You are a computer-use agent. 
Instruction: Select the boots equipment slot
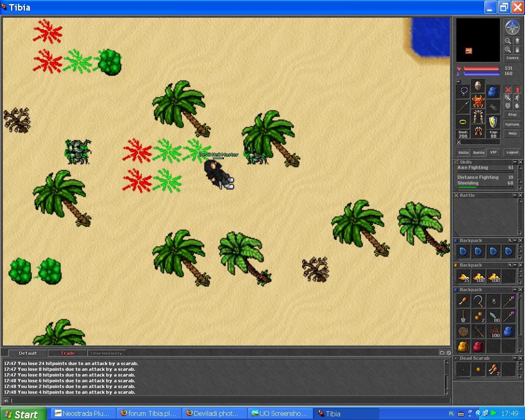478,132
